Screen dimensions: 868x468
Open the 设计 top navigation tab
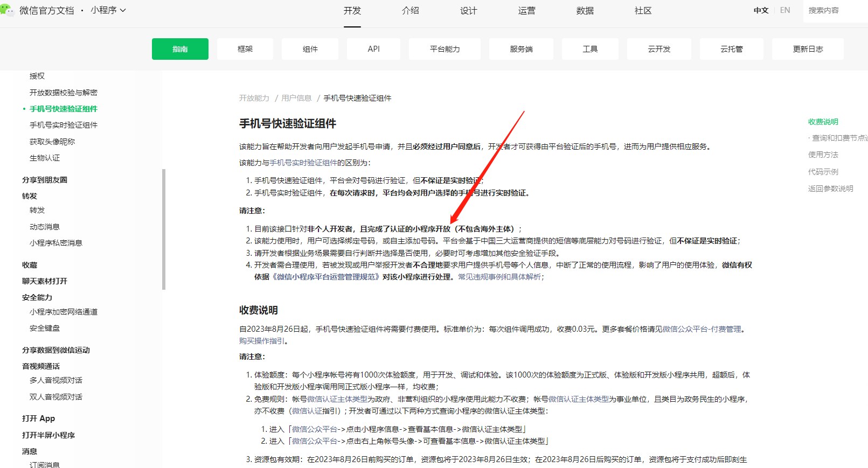pos(469,11)
